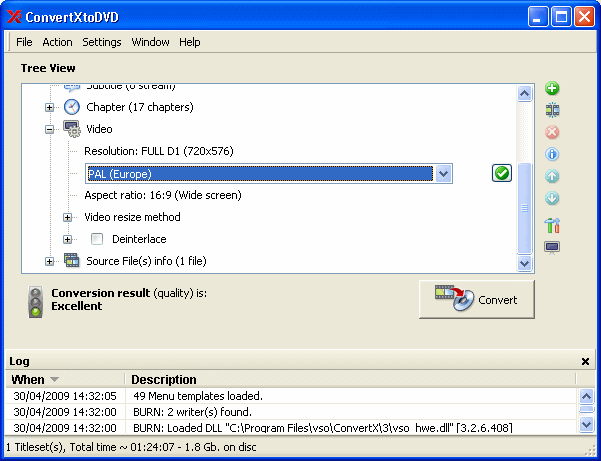
Task: Click the Move up arrow icon
Action: click(x=552, y=176)
